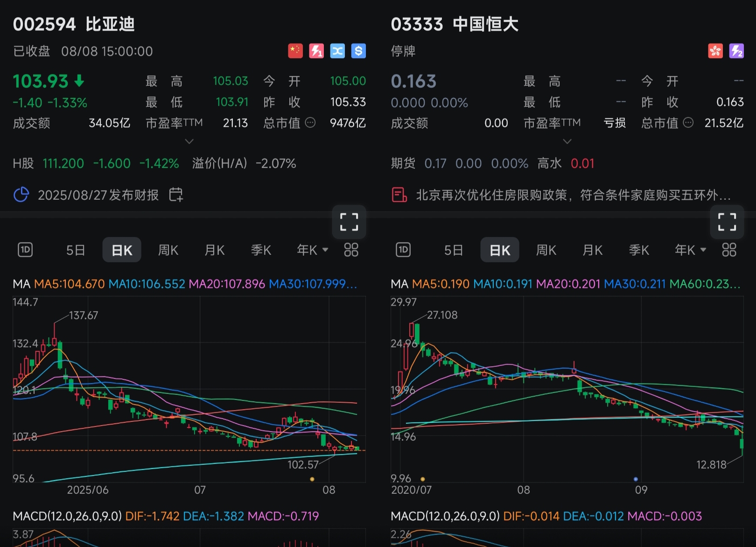Image resolution: width=756 pixels, height=547 pixels.
Task: Select 1D intraday icon on BYD chart
Action: (25, 250)
